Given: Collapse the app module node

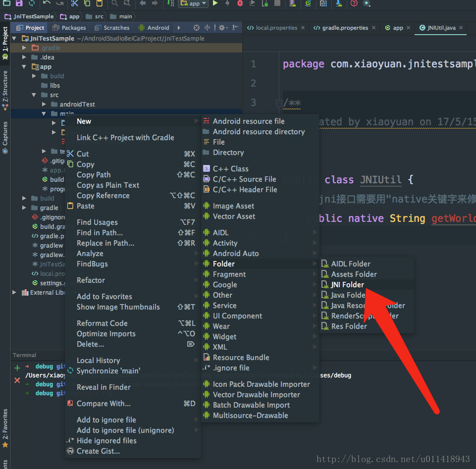Looking at the screenshot, I should [x=24, y=67].
